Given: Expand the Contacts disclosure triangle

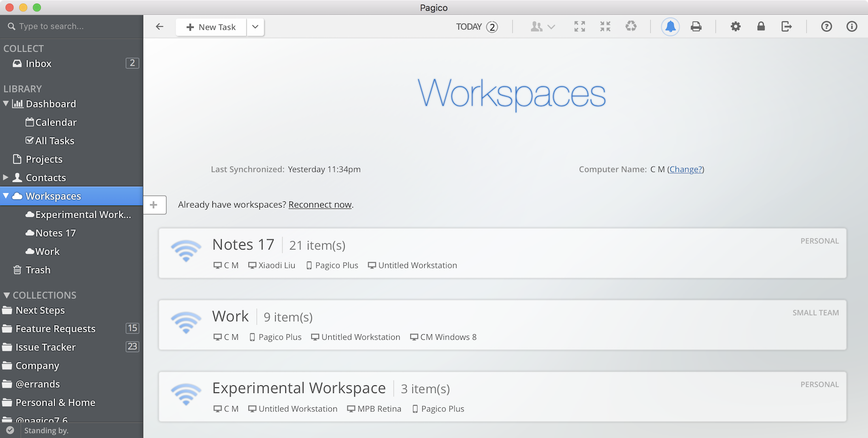Looking at the screenshot, I should pyautogui.click(x=6, y=177).
